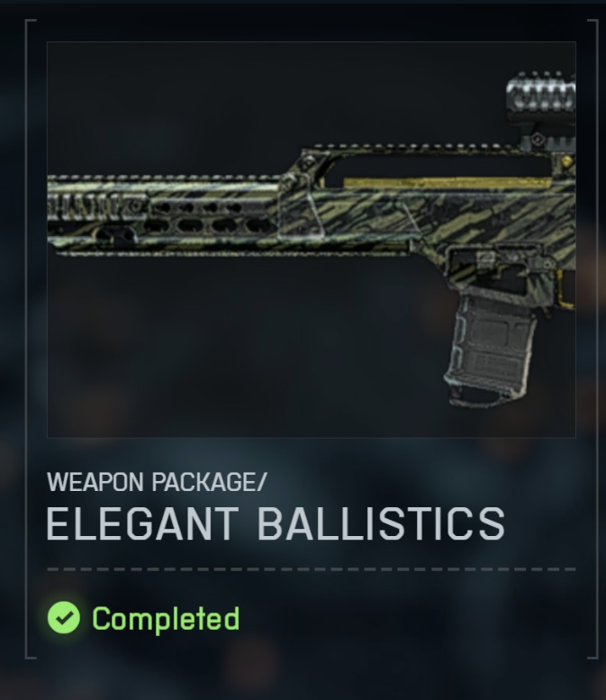Click the word "BALLISTICS" in the title
This screenshot has height=700, width=606.
coord(382,523)
